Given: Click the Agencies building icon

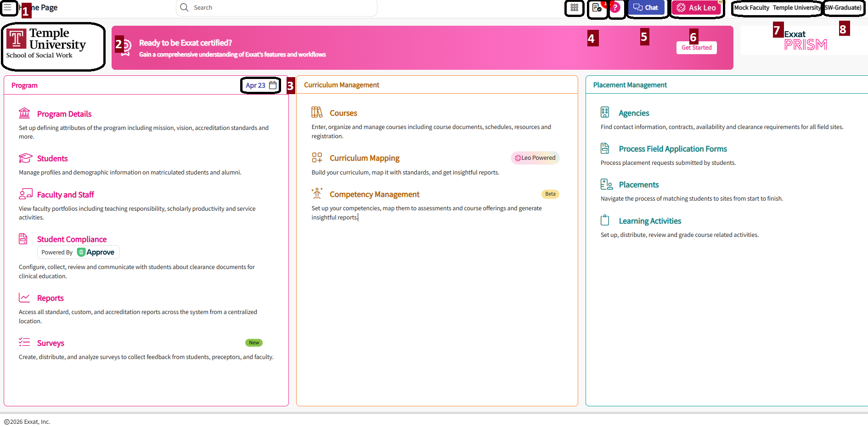Looking at the screenshot, I should point(605,112).
